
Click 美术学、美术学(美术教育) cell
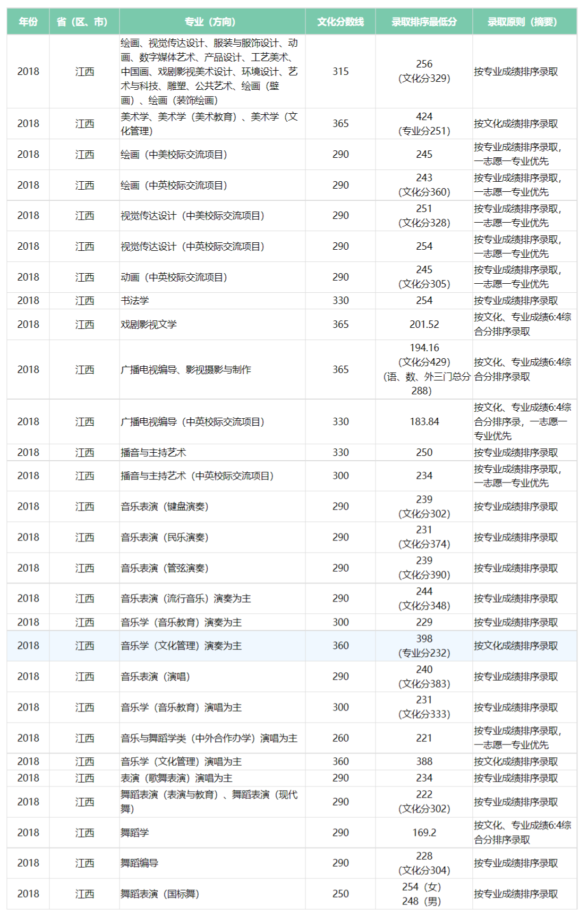212,124
